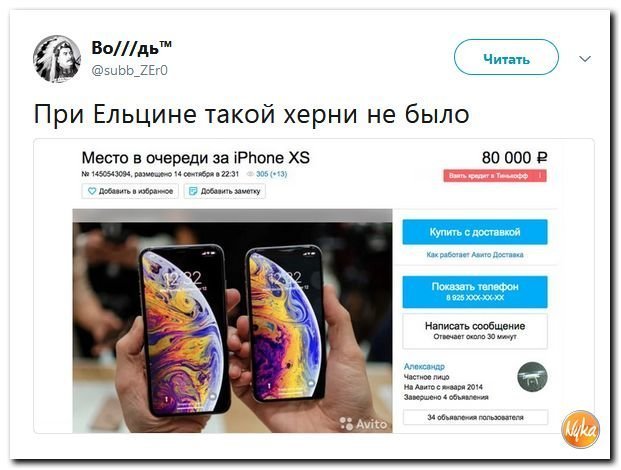Click Показать телефон to reveal number
The height and width of the screenshot is (470, 621).
(x=475, y=291)
